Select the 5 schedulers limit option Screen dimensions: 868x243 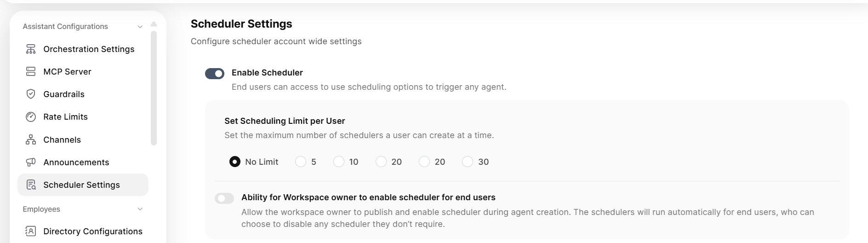301,162
